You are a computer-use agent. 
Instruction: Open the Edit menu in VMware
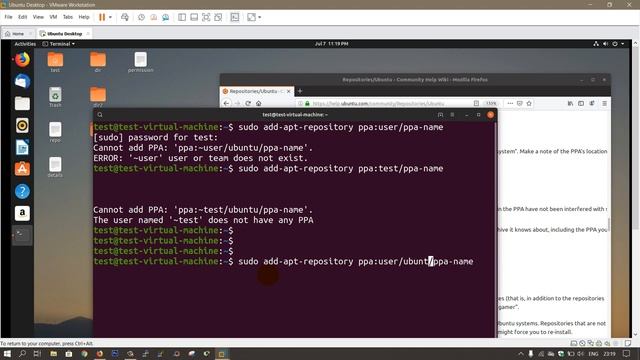pyautogui.click(x=22, y=17)
